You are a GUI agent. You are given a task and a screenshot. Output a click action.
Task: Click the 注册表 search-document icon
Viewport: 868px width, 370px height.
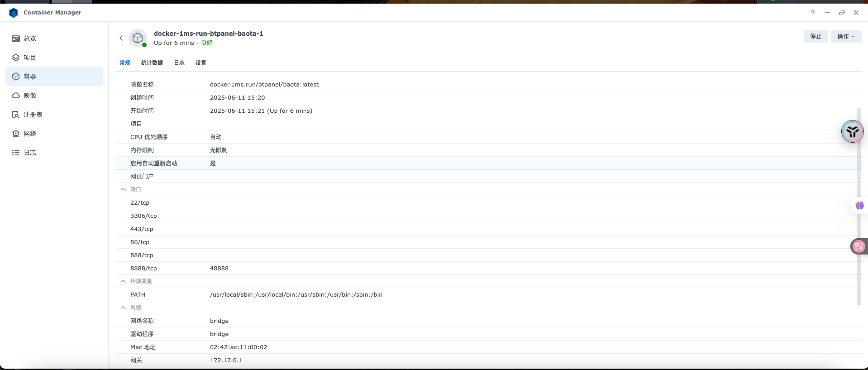tap(16, 115)
